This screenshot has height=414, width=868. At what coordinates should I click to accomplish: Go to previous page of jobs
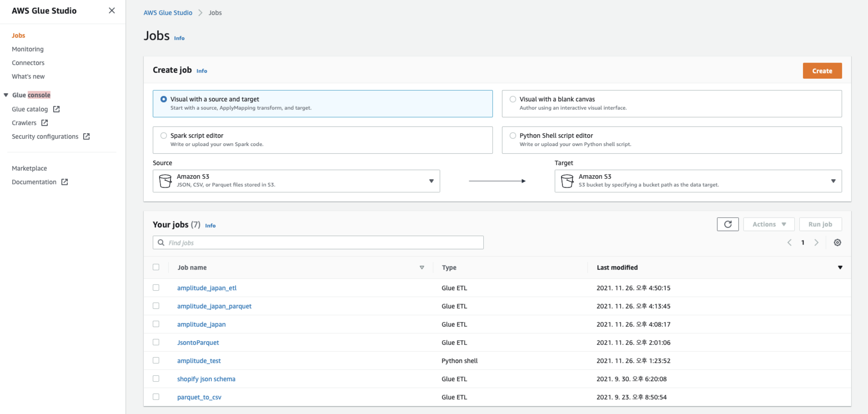(789, 242)
